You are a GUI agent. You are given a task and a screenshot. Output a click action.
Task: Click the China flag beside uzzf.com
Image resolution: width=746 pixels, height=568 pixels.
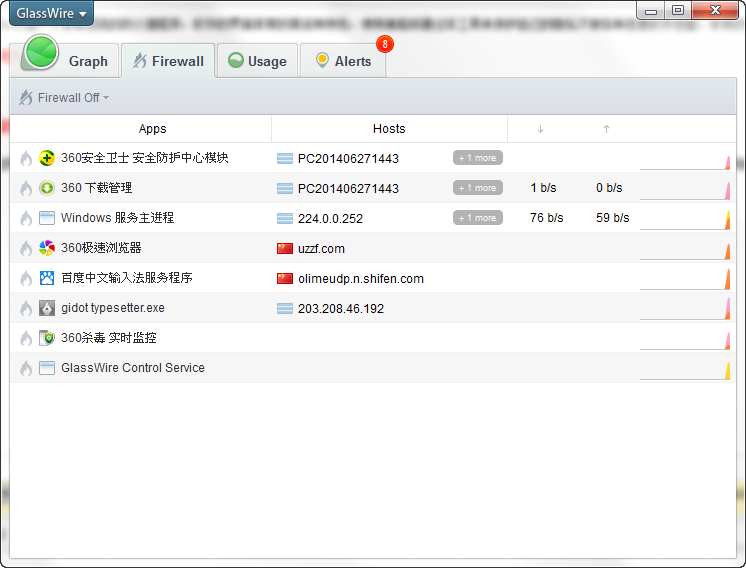click(x=285, y=248)
